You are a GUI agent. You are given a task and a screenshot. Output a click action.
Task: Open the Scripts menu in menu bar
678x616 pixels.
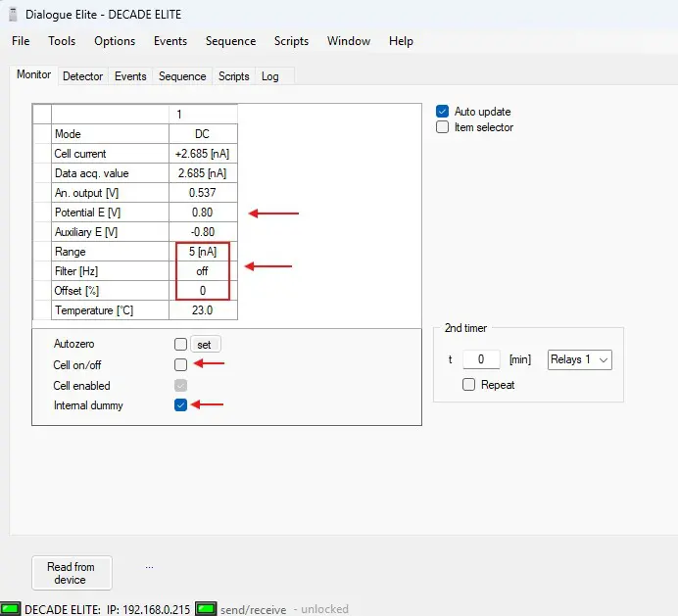click(x=291, y=41)
